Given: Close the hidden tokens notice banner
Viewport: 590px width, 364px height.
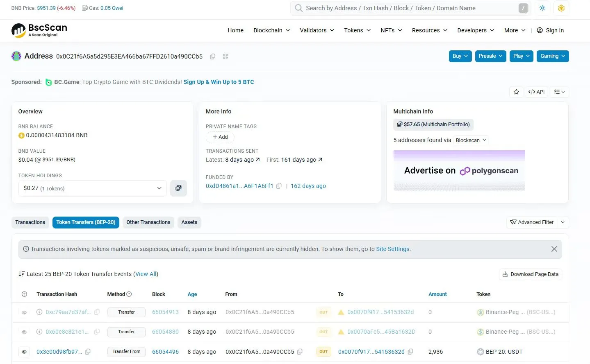Looking at the screenshot, I should (554, 249).
